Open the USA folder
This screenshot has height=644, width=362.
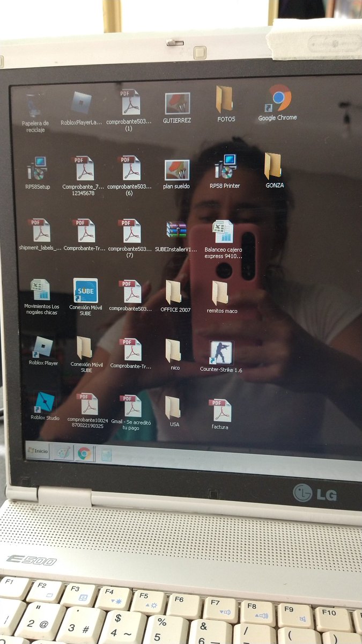[173, 408]
